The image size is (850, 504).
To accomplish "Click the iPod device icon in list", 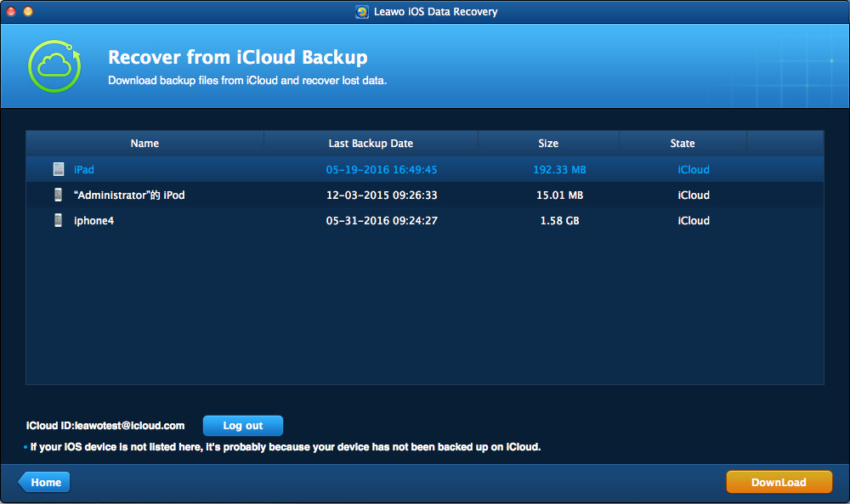I will coord(58,195).
